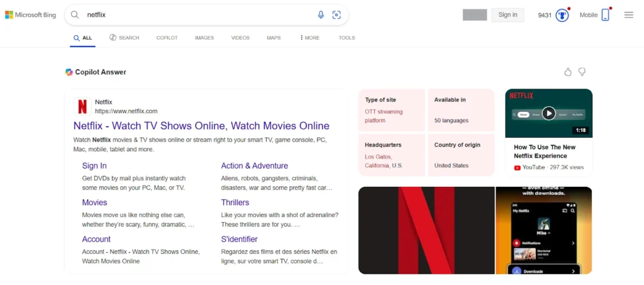Open the Action & Adventure sublink
This screenshot has height=285, width=644.
[x=254, y=166]
